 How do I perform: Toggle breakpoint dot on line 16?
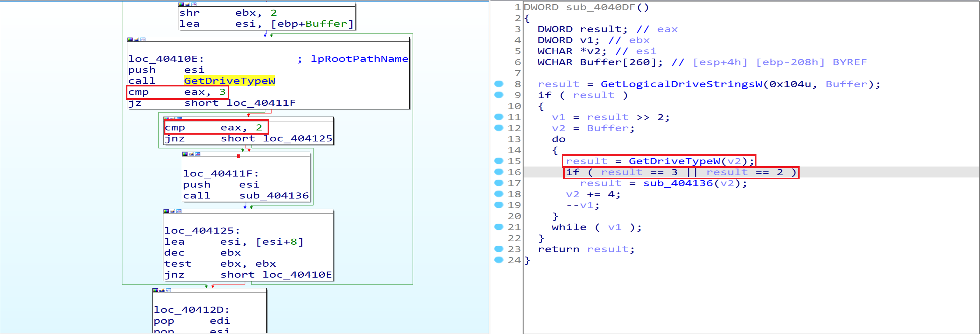click(x=499, y=172)
